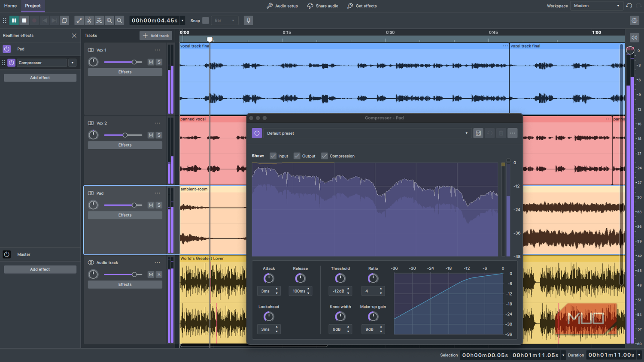The width and height of the screenshot is (644, 362).
Task: Grab the Compressor effect drag handle
Action: (4, 63)
